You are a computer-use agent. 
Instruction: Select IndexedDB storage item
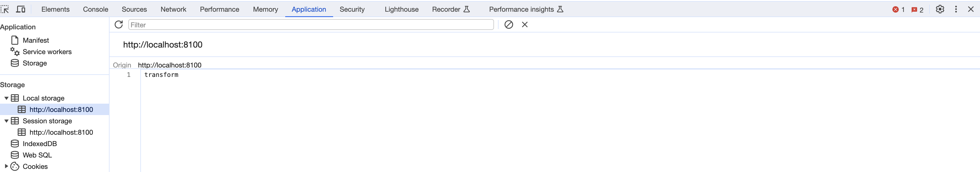(40, 144)
